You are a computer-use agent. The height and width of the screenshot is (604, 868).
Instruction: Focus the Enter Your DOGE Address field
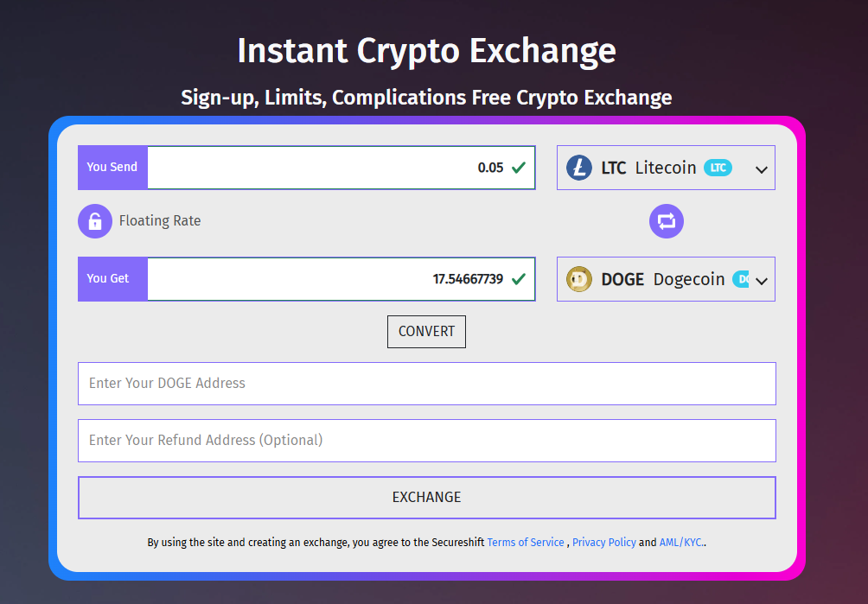pos(427,384)
